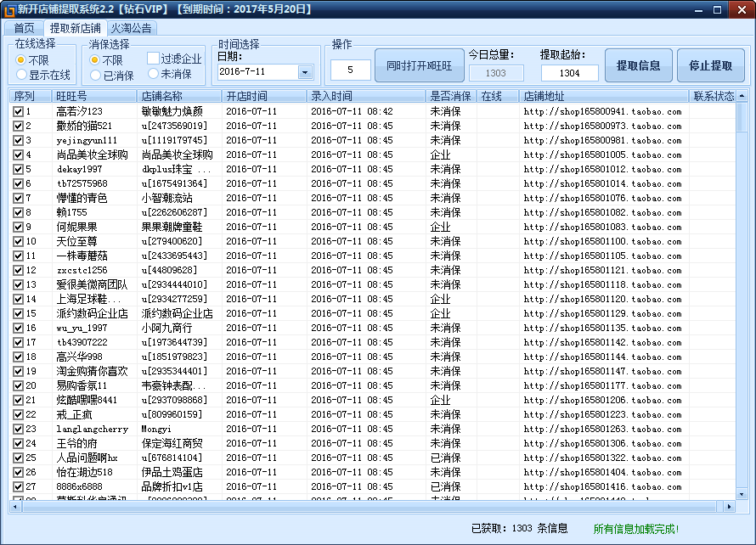Click the horizontal scrollbar left arrow
This screenshot has height=545, width=756.
tap(15, 506)
